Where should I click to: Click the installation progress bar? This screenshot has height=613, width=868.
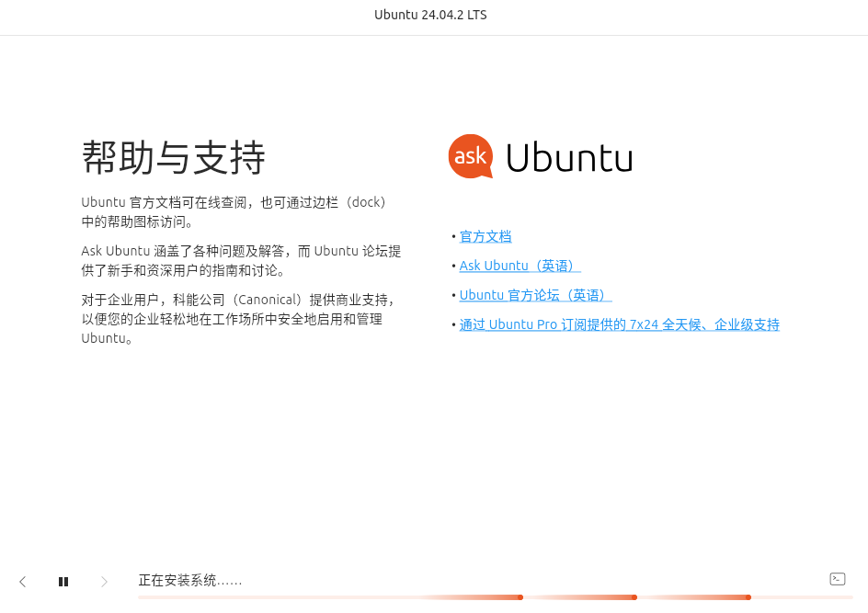pos(496,597)
